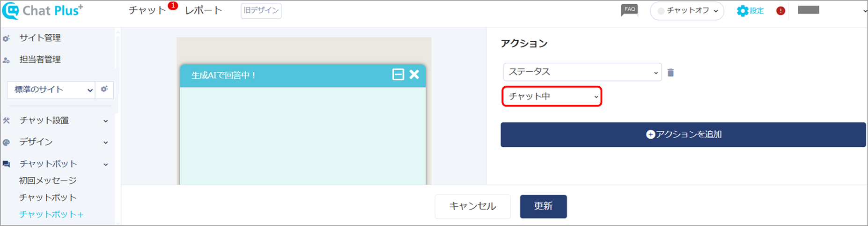Viewport: 868px width, 226px height.
Task: Open the ステータス action type dropdown
Action: (x=582, y=72)
